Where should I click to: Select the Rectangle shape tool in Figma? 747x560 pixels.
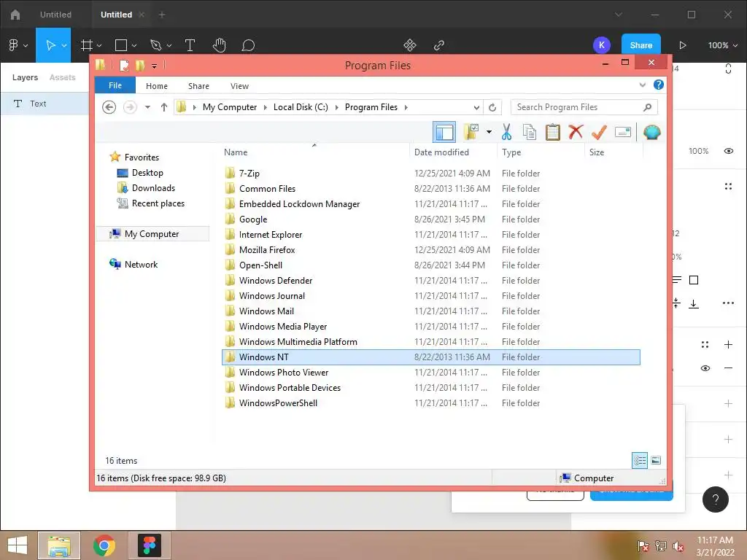(121, 45)
